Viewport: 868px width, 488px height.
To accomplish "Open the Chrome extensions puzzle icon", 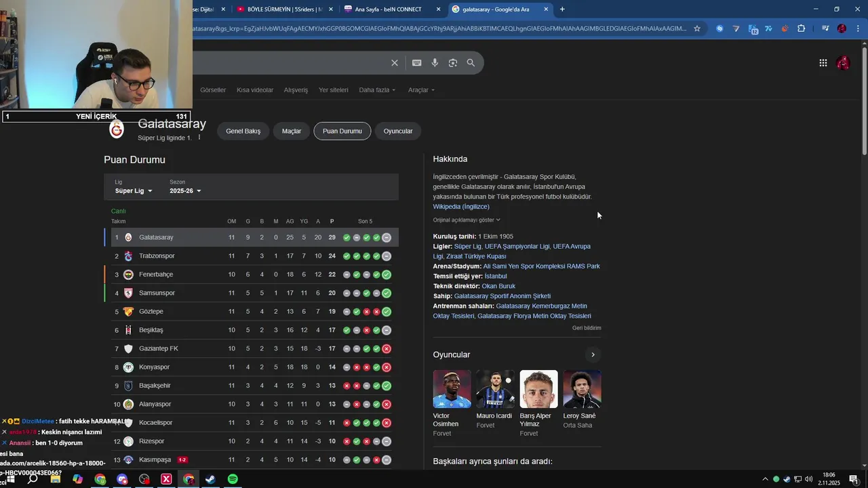I will 801,28.
